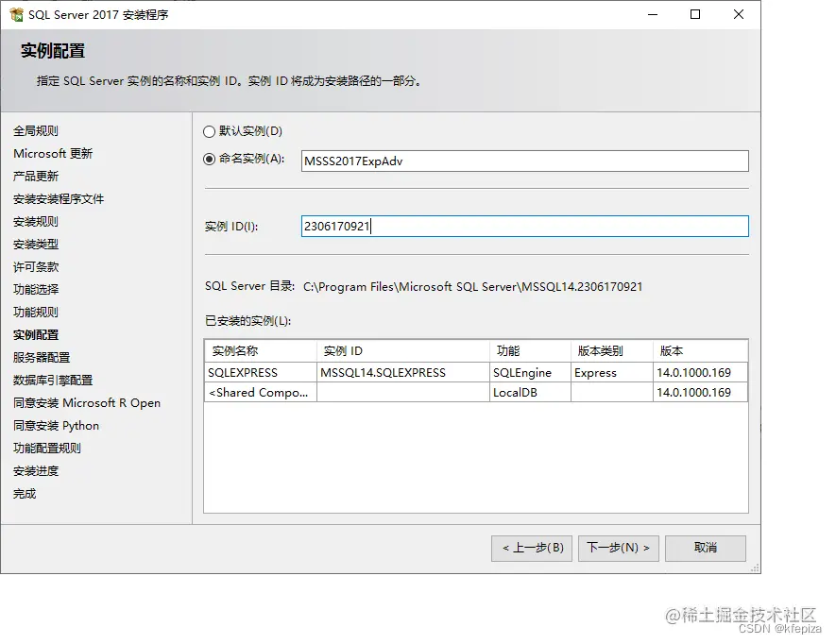Screen dimensions: 836x644
Task: Maximize the setup window
Action: (x=695, y=14)
